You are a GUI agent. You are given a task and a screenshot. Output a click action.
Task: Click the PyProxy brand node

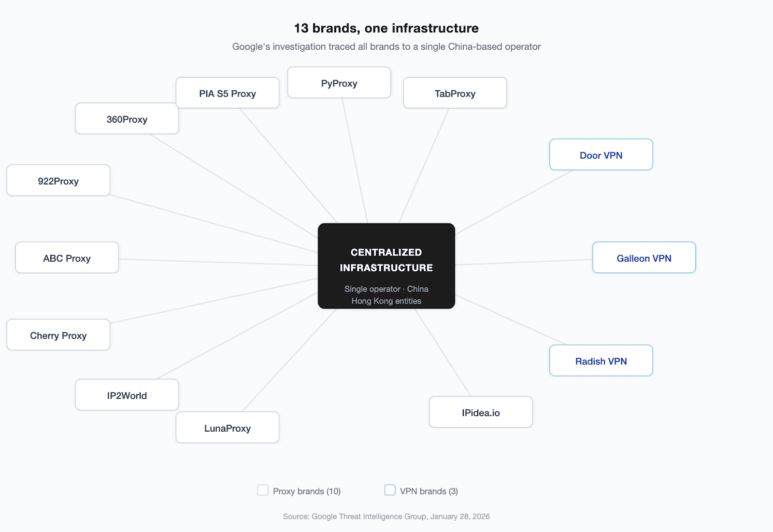tap(339, 83)
